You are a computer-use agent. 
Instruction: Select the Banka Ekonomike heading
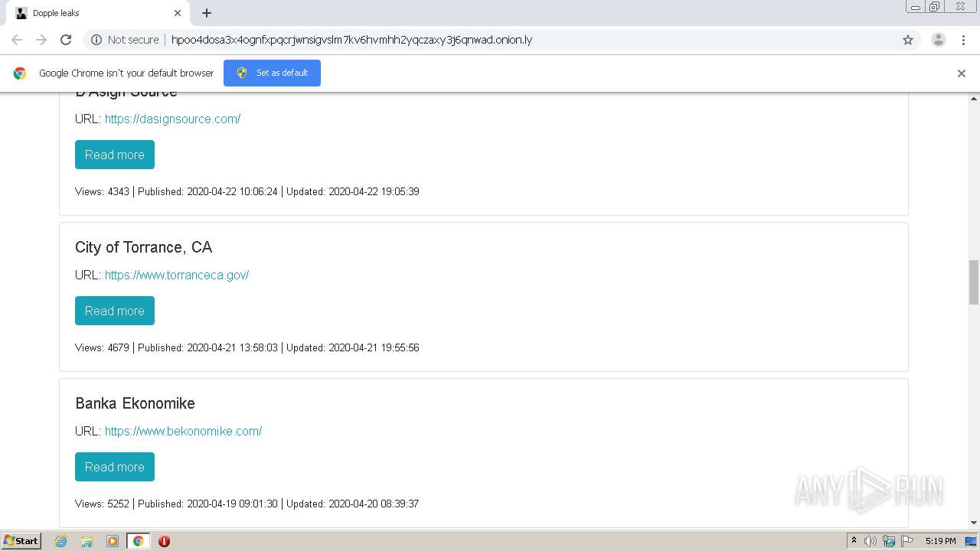point(135,403)
